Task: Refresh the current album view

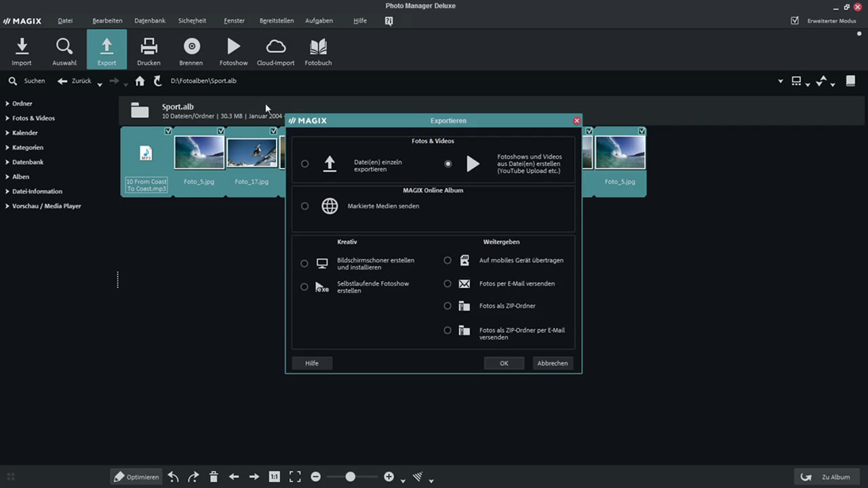Action: click(x=157, y=81)
